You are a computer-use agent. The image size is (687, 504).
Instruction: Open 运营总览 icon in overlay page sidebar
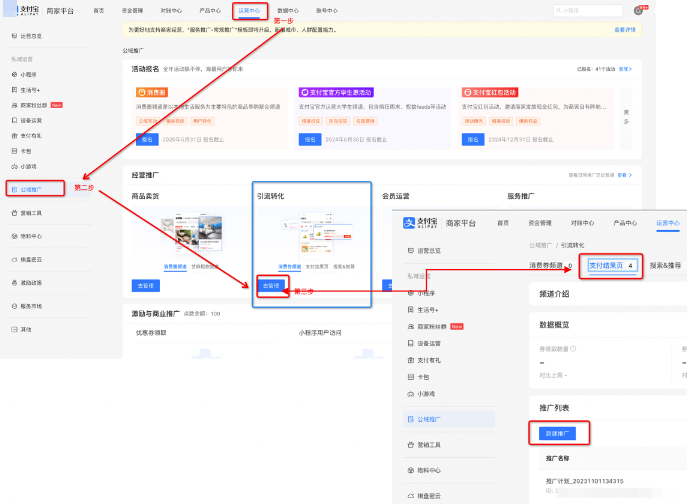(x=411, y=251)
